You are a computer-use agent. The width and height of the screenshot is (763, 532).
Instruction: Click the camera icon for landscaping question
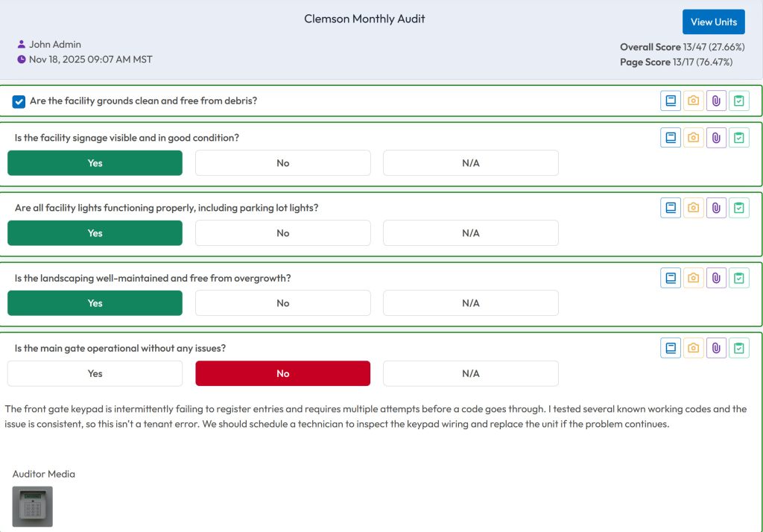coord(694,278)
